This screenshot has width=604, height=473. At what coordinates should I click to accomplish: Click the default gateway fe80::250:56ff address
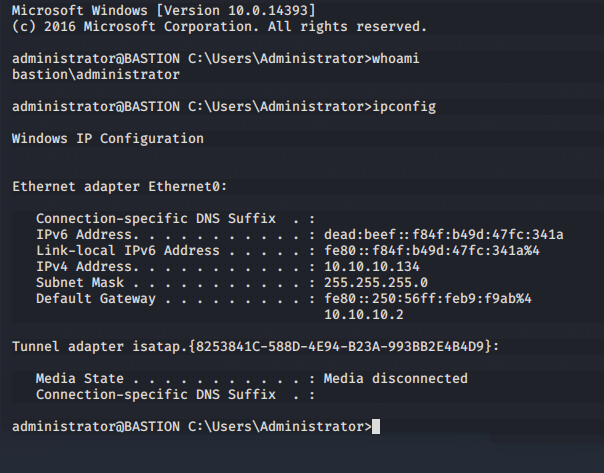pos(427,298)
